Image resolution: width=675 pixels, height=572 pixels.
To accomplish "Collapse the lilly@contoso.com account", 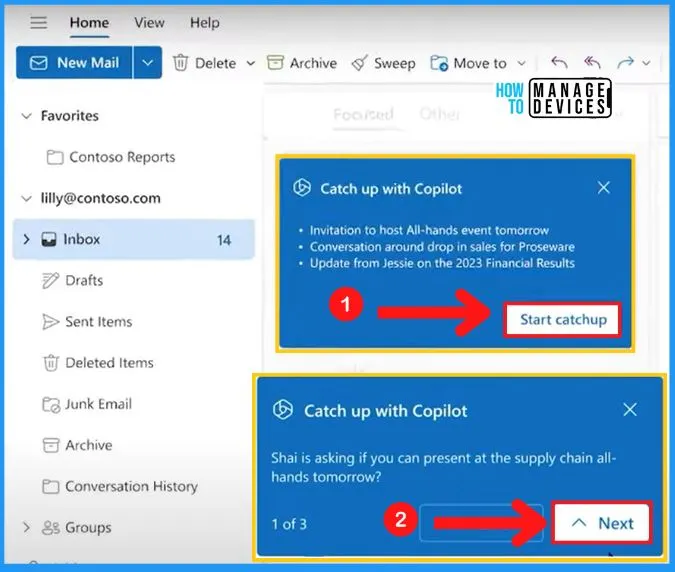I will (27, 198).
